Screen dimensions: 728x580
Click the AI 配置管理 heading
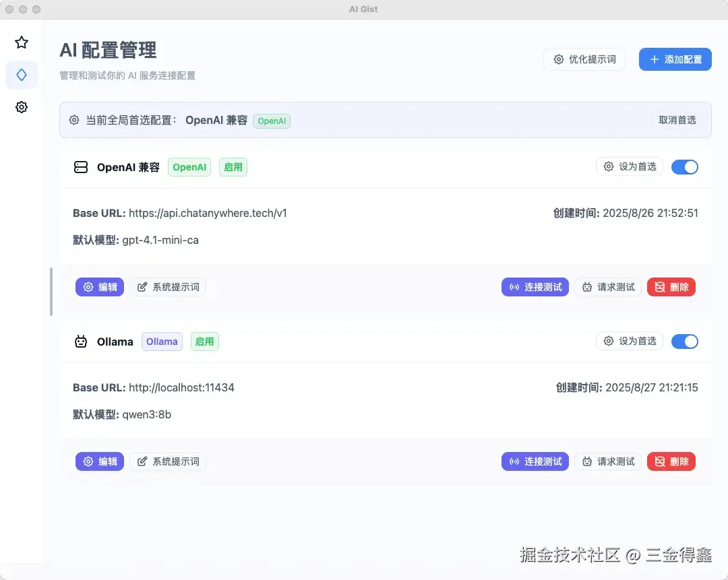tap(108, 50)
